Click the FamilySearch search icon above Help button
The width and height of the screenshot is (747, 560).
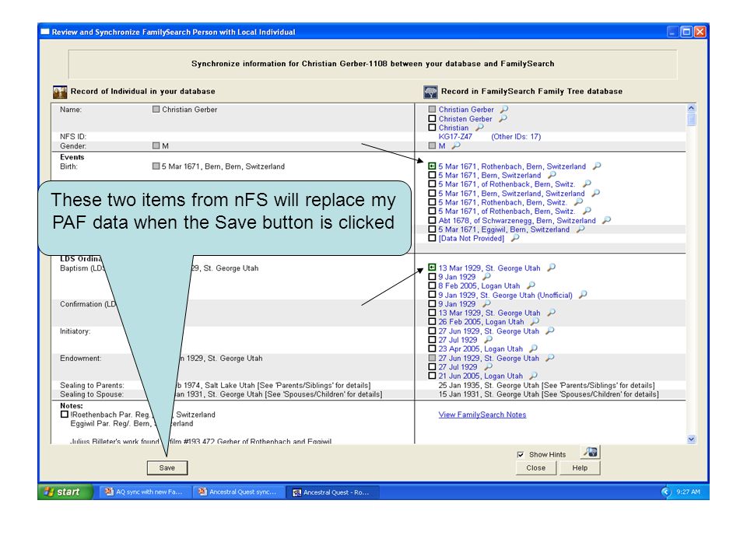click(591, 452)
